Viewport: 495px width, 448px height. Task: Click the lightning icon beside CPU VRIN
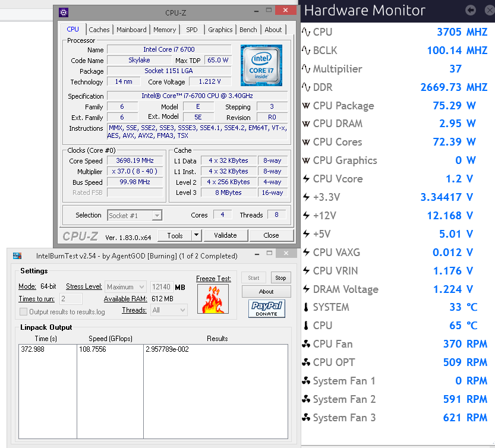(306, 270)
